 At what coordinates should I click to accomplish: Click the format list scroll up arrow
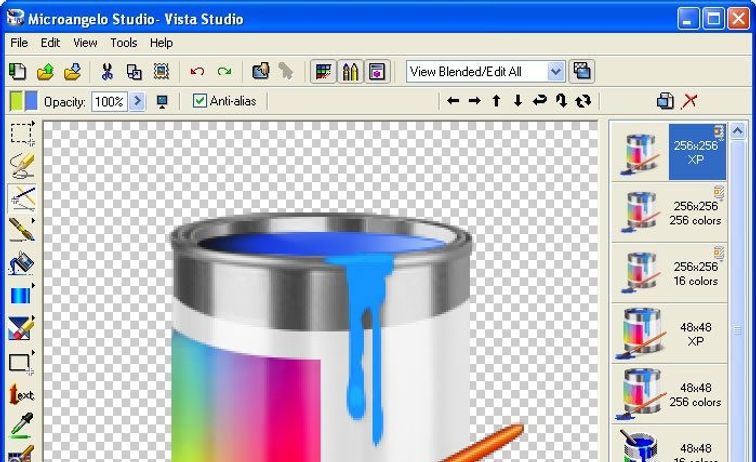[738, 131]
